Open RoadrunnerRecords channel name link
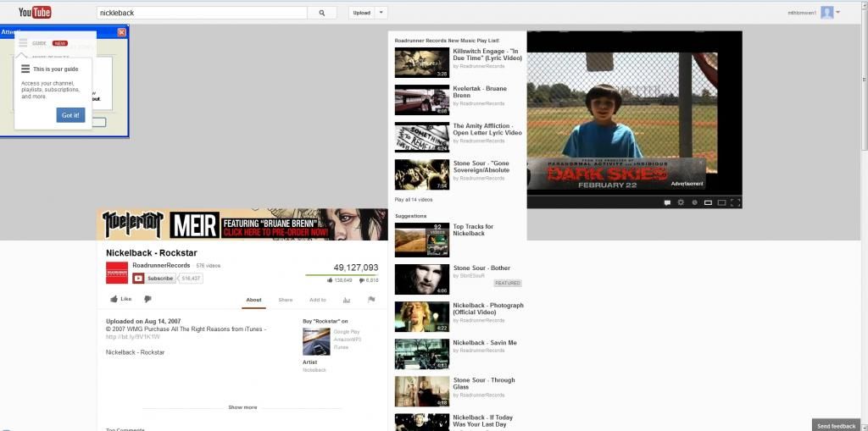 click(x=161, y=266)
